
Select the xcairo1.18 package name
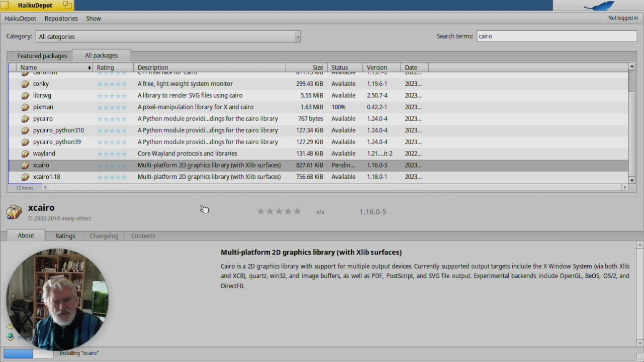click(x=46, y=177)
